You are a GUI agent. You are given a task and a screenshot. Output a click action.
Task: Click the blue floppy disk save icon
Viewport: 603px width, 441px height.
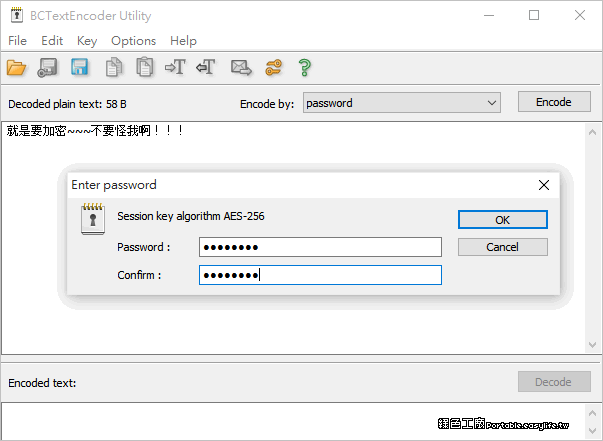(79, 68)
